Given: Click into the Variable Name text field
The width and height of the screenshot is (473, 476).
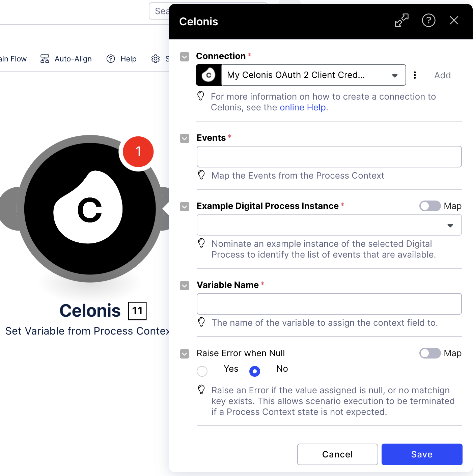Looking at the screenshot, I should pos(329,304).
